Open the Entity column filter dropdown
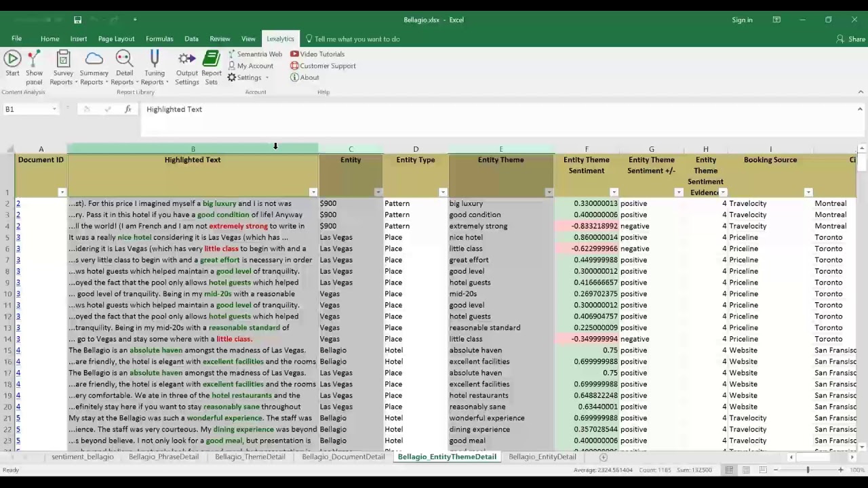 378,192
